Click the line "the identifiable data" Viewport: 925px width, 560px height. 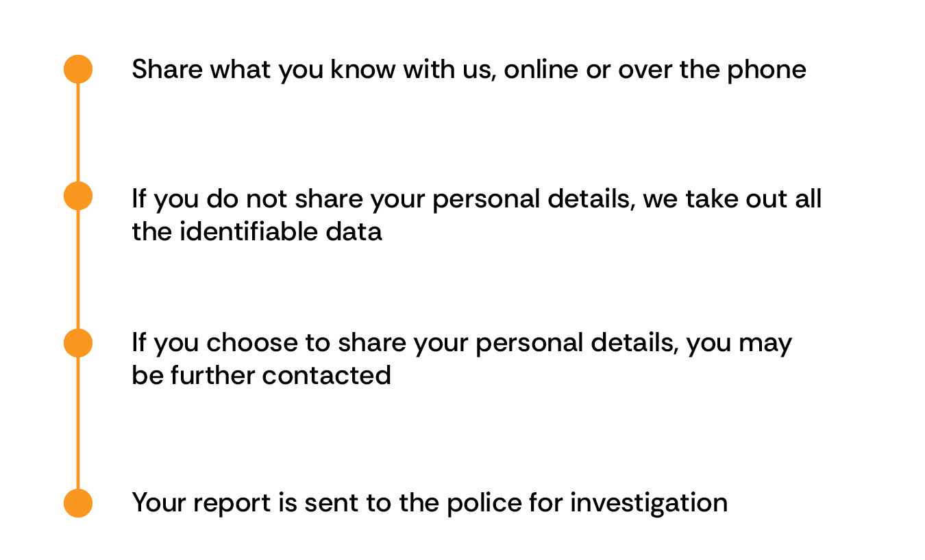pyautogui.click(x=257, y=231)
